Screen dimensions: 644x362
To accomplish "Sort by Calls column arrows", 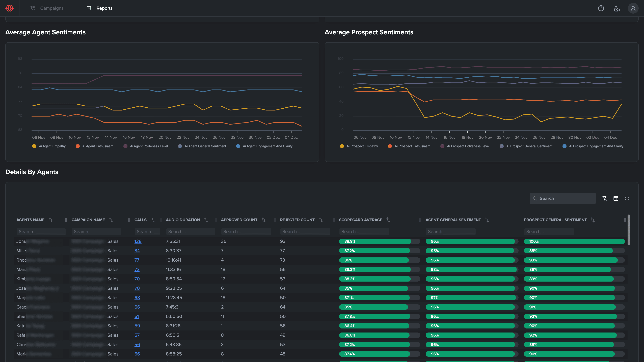I will (x=153, y=220).
